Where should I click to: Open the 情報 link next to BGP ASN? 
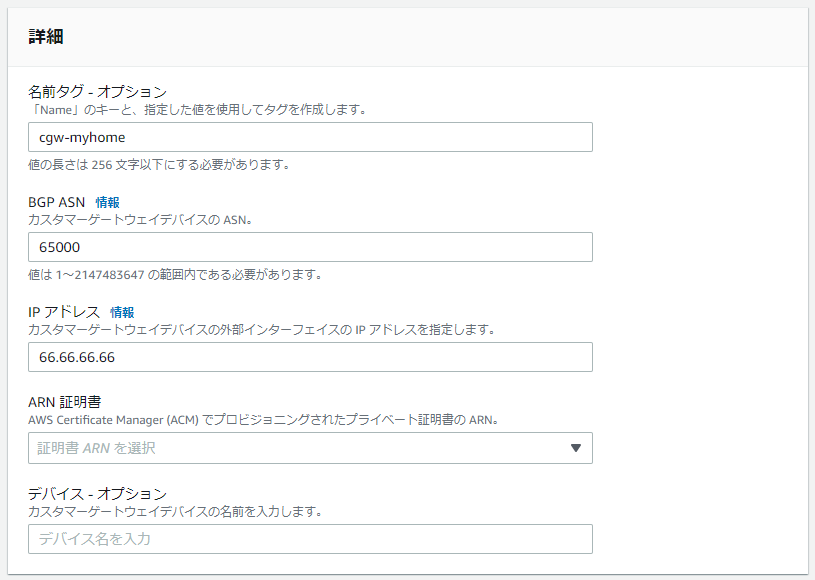click(107, 202)
